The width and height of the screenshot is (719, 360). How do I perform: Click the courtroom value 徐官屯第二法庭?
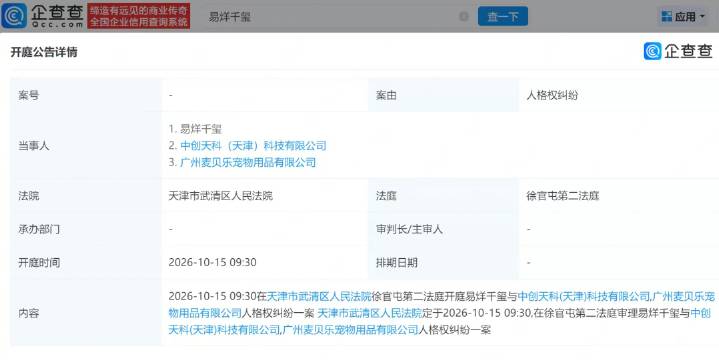[x=563, y=196]
